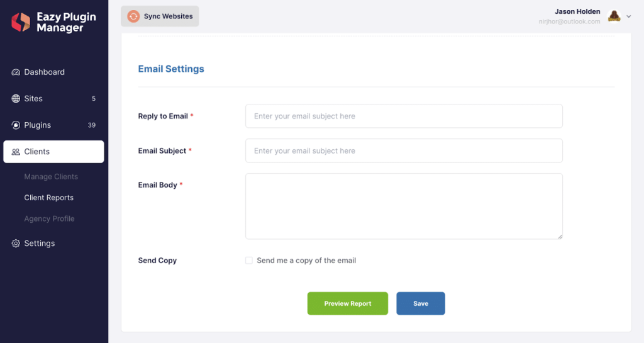The height and width of the screenshot is (343, 644).
Task: Click the Email Body resize handle
Action: (x=560, y=236)
